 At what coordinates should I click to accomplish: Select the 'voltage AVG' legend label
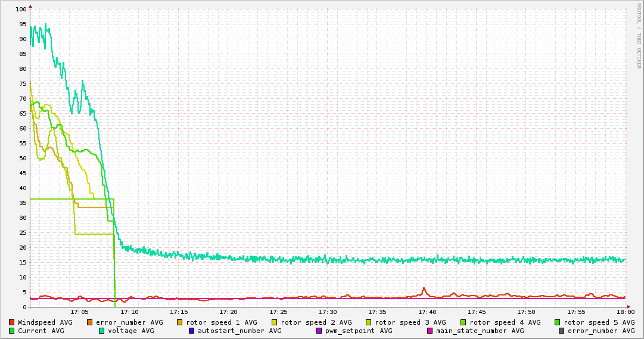[x=131, y=331]
